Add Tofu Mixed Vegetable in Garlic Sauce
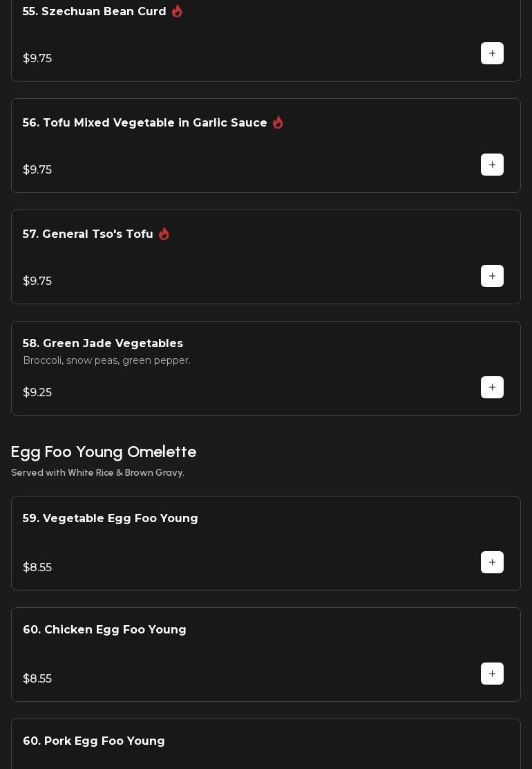This screenshot has width=532, height=769. point(492,165)
